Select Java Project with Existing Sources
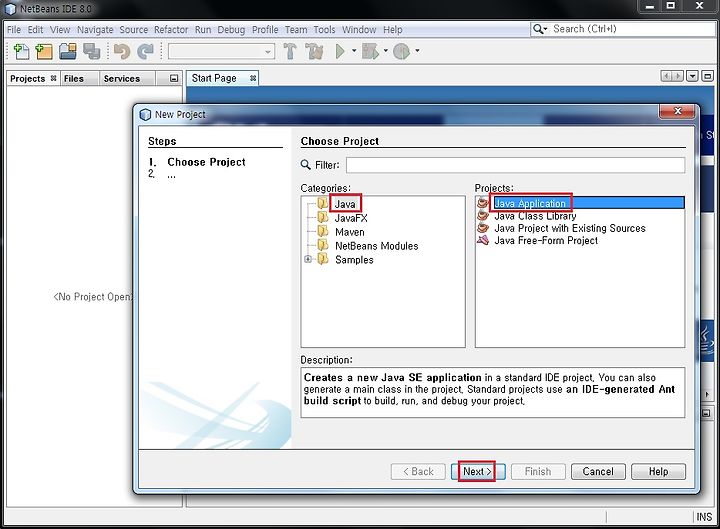The width and height of the screenshot is (720, 529). coord(569,228)
